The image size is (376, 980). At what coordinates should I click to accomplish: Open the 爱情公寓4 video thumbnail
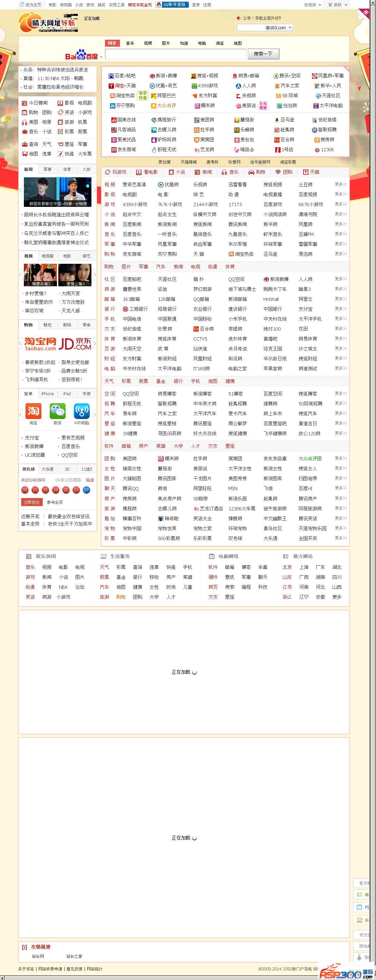point(75,275)
